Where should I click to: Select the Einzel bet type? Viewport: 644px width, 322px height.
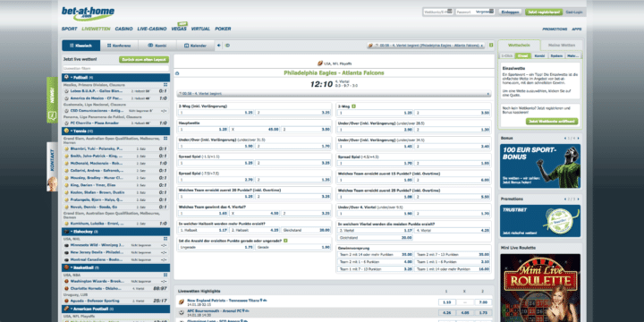coord(522,55)
